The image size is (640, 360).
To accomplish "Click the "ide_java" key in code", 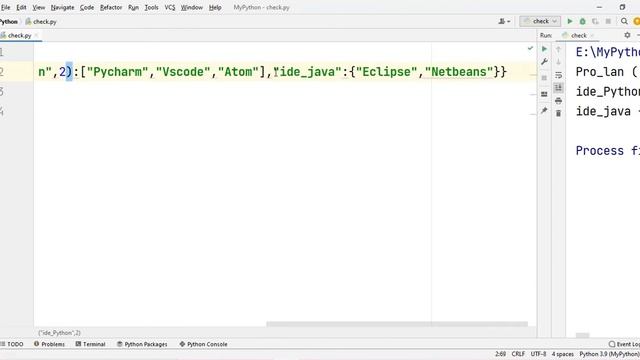I will (307, 72).
